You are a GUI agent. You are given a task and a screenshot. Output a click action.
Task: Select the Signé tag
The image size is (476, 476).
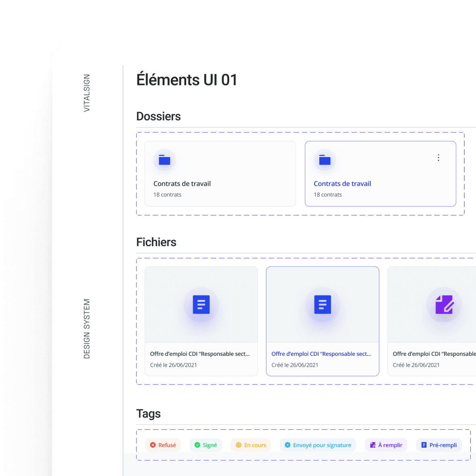[206, 445]
